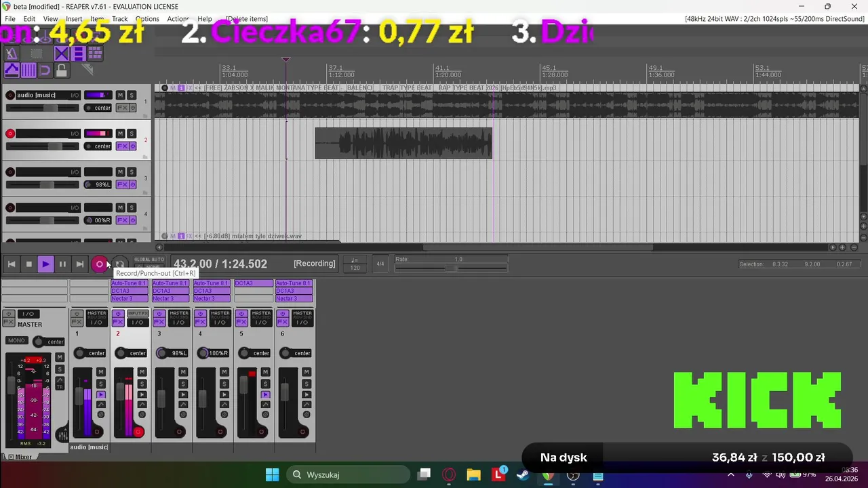Arm record on audio [music] track panel
The image size is (868, 488).
(10, 95)
